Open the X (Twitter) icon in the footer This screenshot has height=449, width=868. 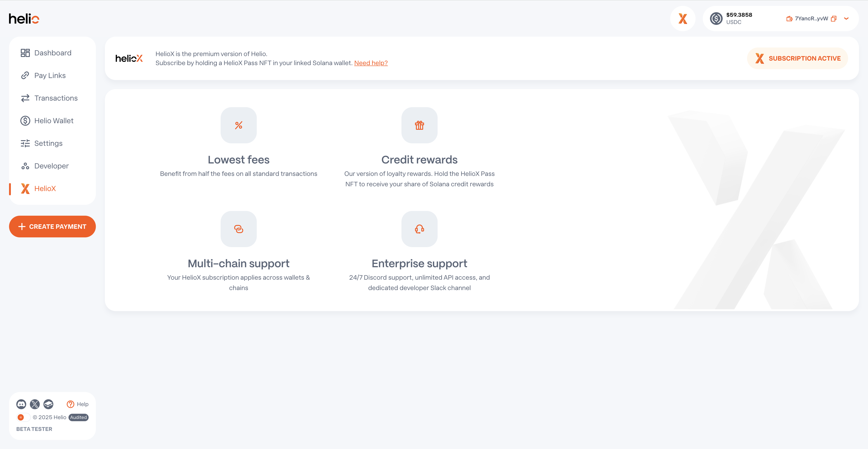pyautogui.click(x=35, y=404)
